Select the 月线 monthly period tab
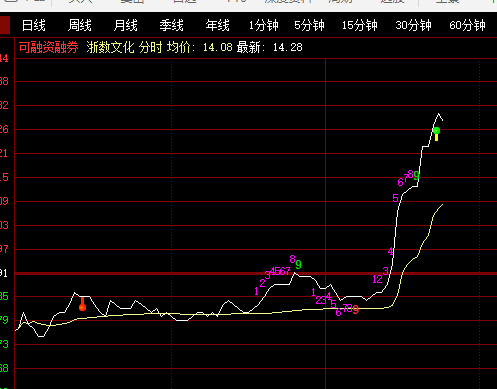This screenshot has height=389, width=497. [126, 25]
